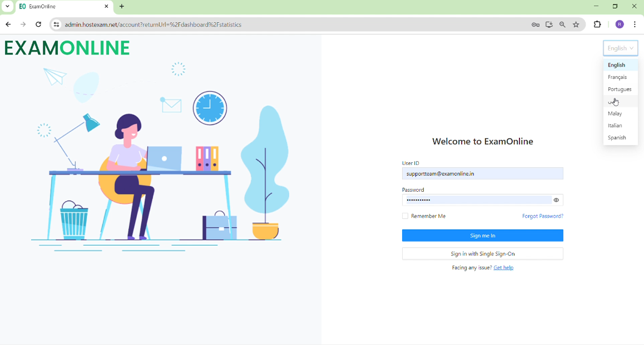
Task: Choose Spanish in the language list
Action: pos(617,138)
